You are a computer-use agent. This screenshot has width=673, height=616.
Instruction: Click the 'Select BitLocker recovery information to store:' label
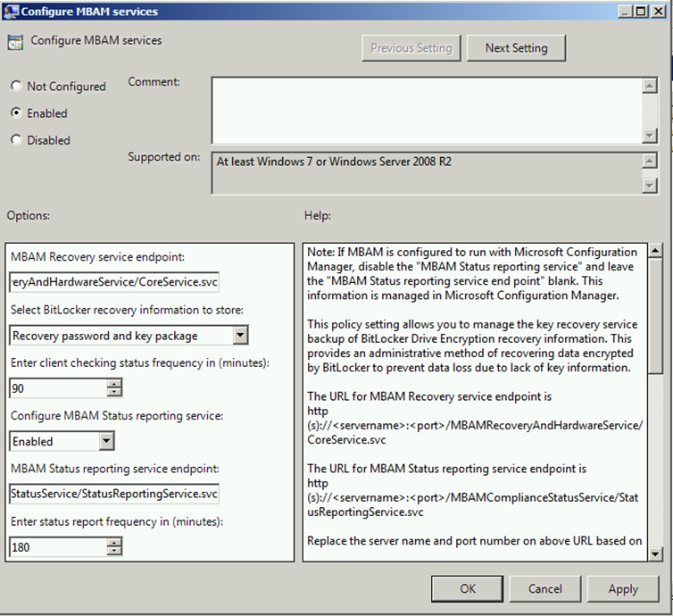click(127, 310)
